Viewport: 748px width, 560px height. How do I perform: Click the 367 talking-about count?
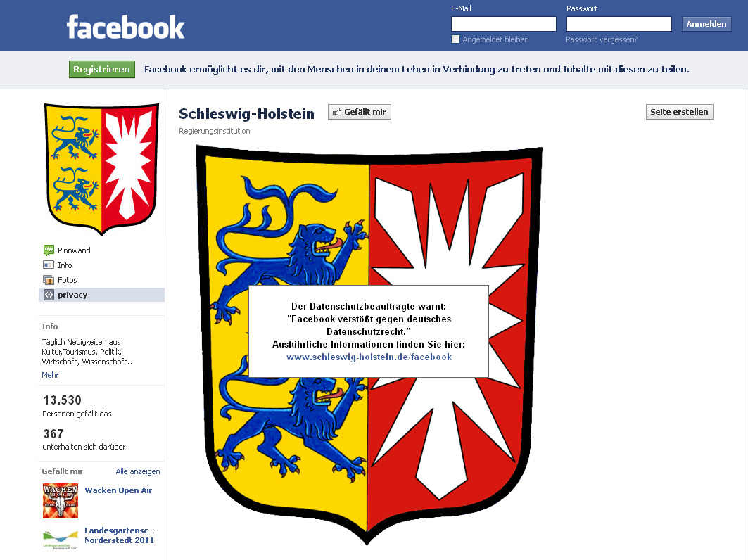53,433
